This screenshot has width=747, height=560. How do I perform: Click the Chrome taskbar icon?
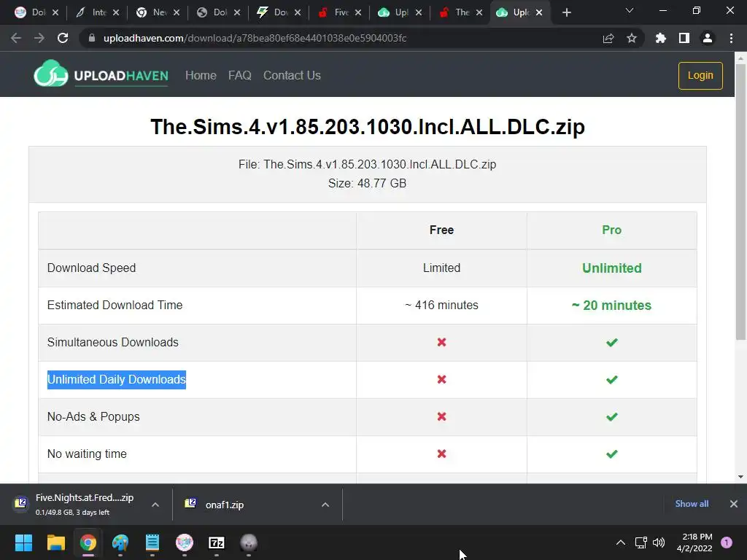(88, 542)
